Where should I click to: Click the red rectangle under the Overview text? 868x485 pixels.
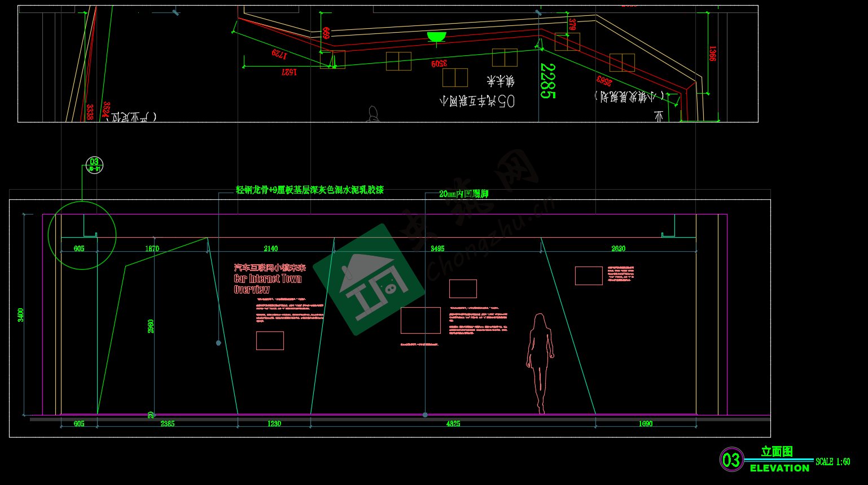pyautogui.click(x=270, y=340)
